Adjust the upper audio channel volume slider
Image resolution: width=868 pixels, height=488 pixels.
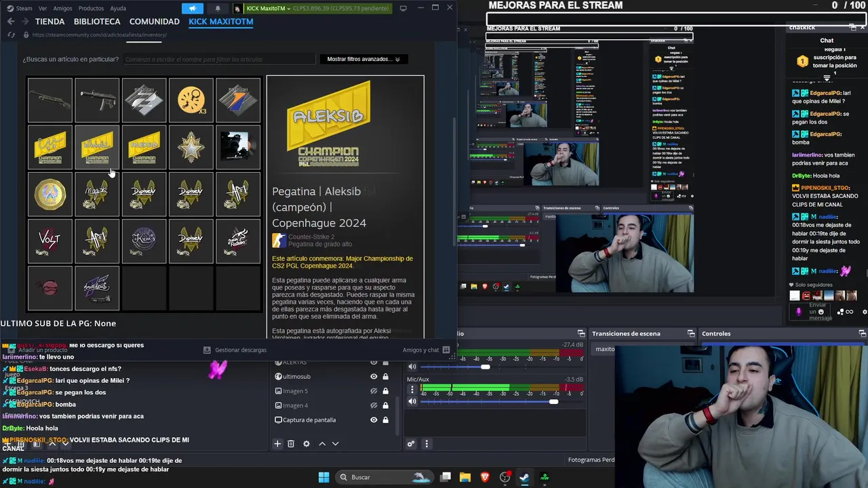[x=486, y=367]
